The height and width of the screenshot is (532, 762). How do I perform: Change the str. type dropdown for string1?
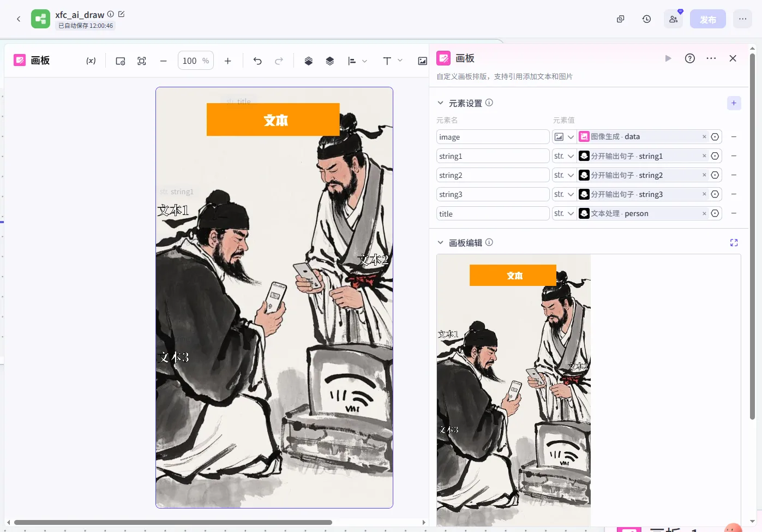(x=564, y=156)
